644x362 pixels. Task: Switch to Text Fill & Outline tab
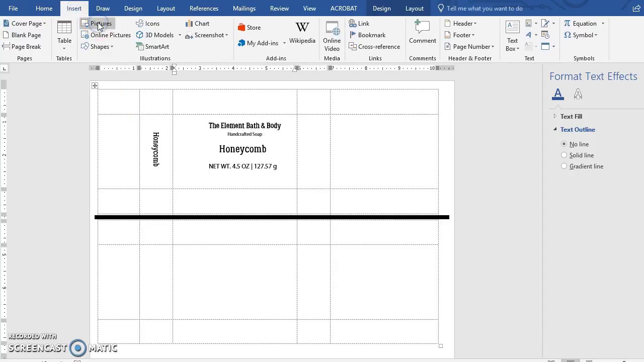pyautogui.click(x=558, y=94)
